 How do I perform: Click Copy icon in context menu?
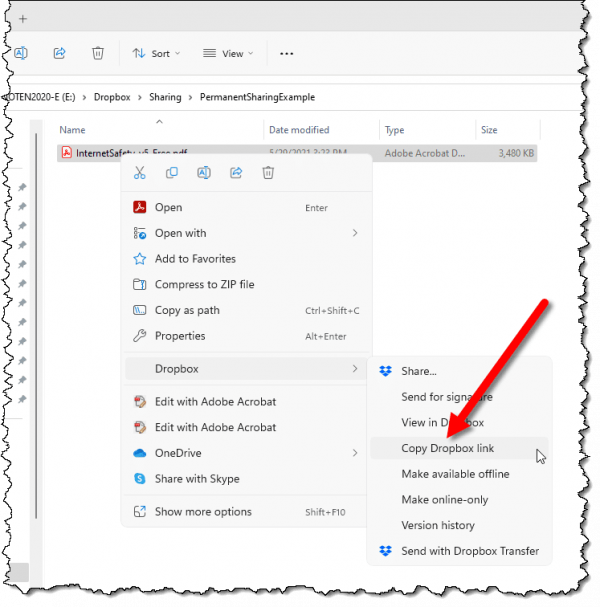click(x=172, y=173)
